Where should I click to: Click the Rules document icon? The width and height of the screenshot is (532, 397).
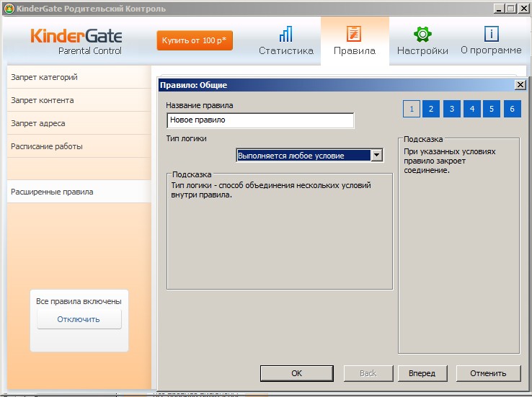pyautogui.click(x=354, y=35)
